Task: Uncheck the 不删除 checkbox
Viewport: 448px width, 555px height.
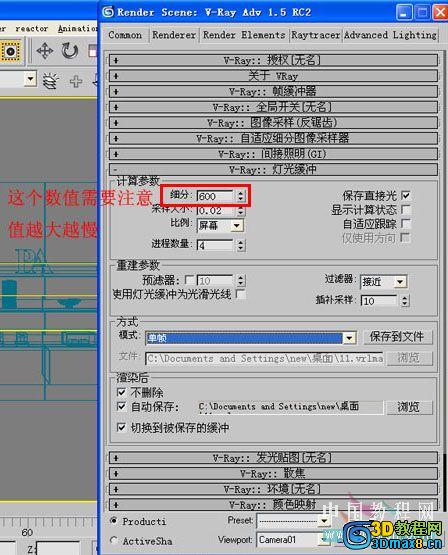Action: [121, 392]
